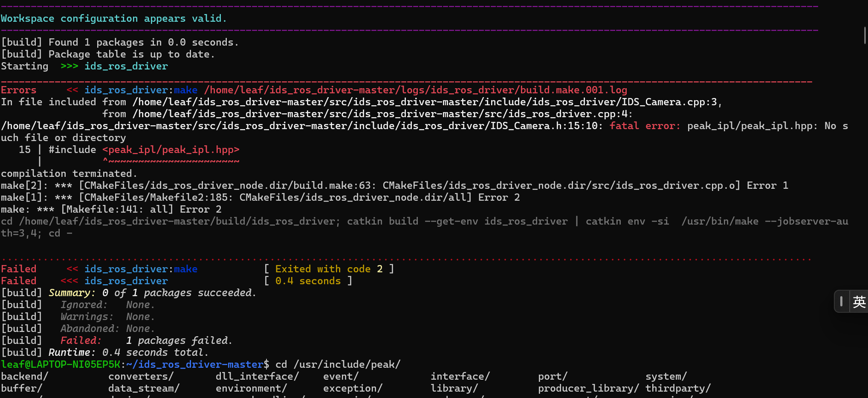Click the build.make.001.log file path
The image size is (868, 398).
[416, 90]
